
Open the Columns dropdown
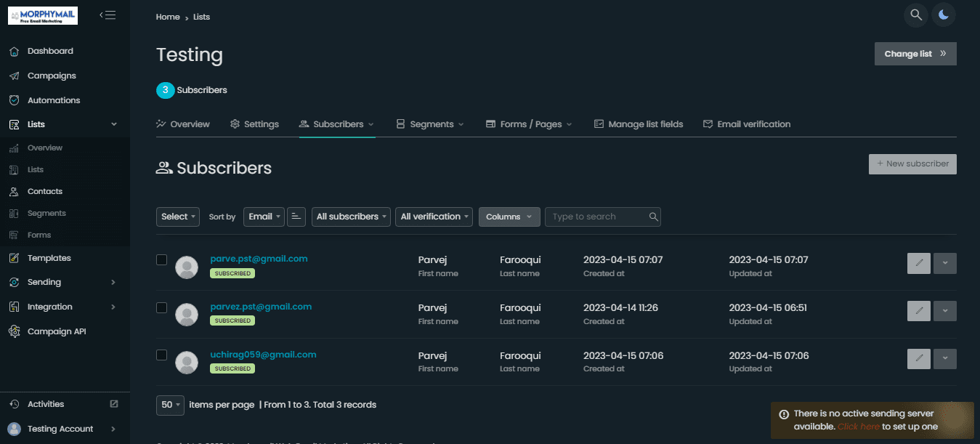[x=509, y=217]
